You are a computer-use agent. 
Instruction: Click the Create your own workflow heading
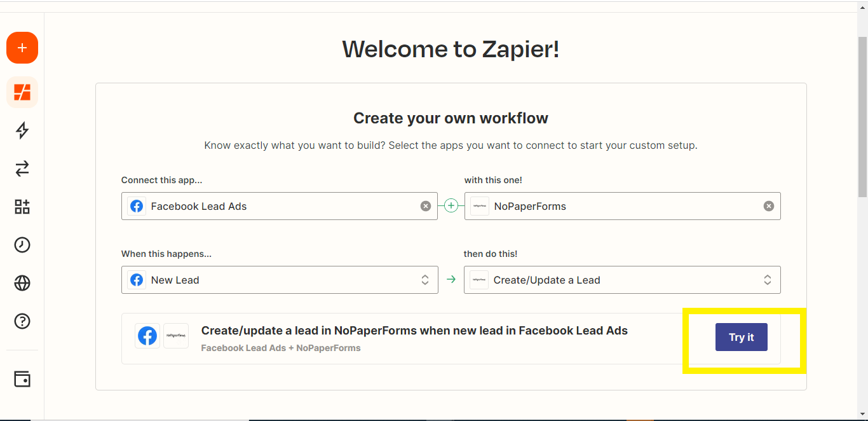[451, 118]
